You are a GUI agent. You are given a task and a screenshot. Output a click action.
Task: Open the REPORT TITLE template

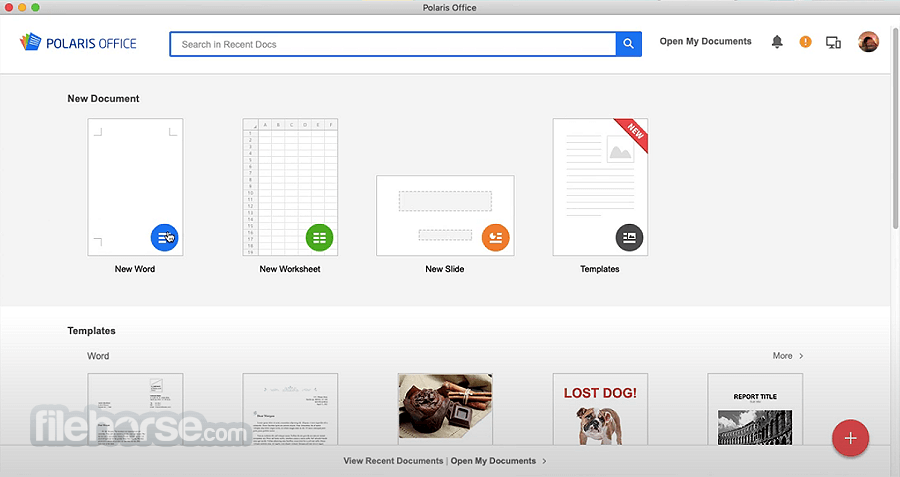coord(755,409)
